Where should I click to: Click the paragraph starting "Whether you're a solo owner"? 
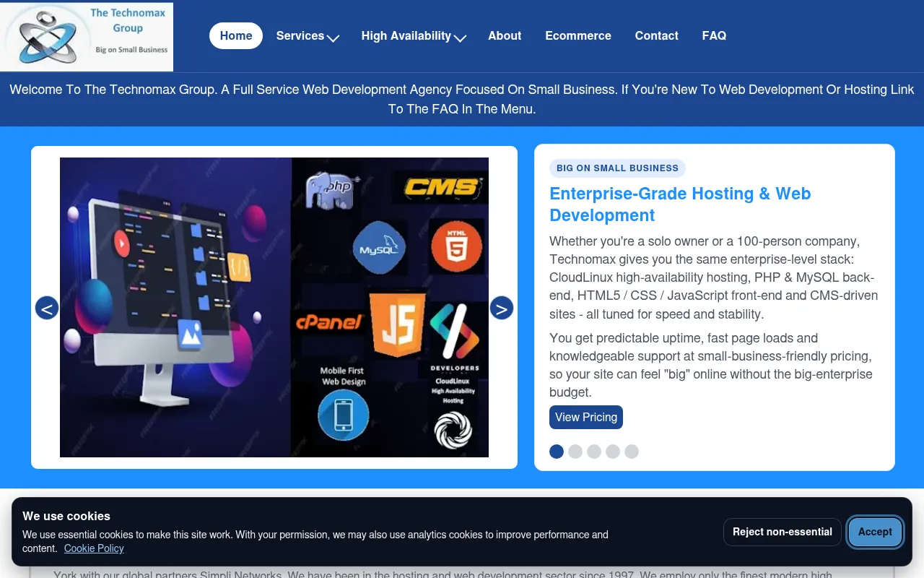tap(714, 277)
